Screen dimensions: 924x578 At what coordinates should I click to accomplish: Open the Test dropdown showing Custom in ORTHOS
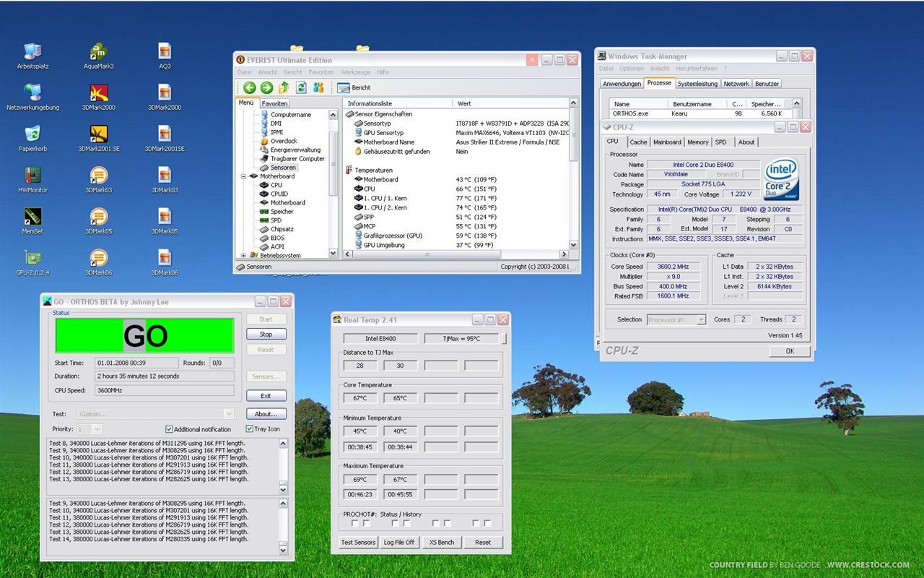click(x=229, y=414)
